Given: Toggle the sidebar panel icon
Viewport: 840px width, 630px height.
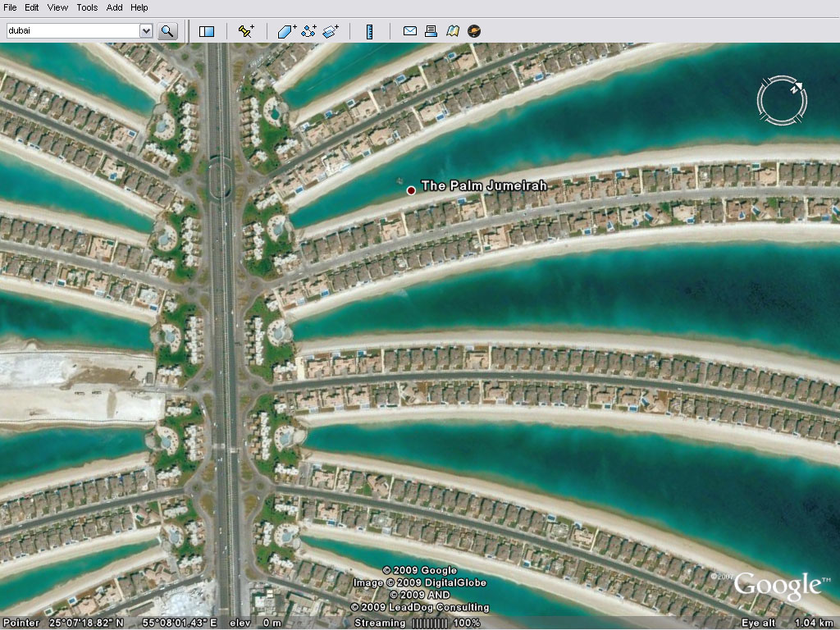Looking at the screenshot, I should (206, 32).
